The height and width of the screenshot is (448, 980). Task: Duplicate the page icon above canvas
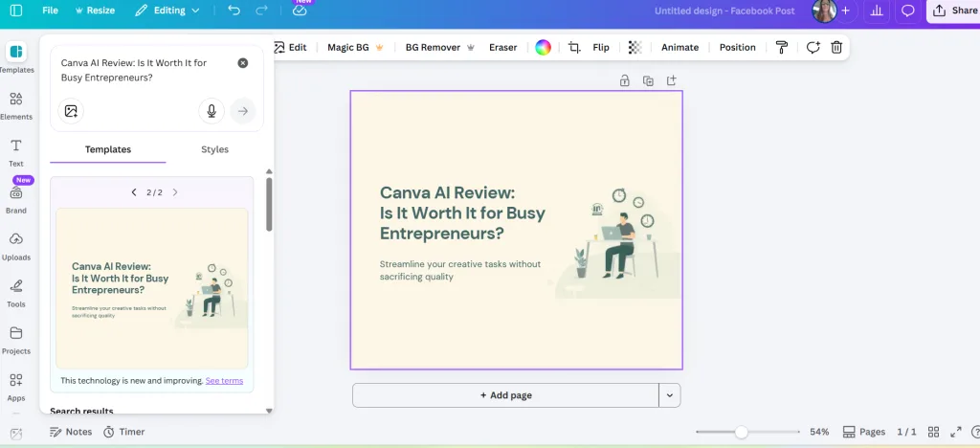[648, 80]
